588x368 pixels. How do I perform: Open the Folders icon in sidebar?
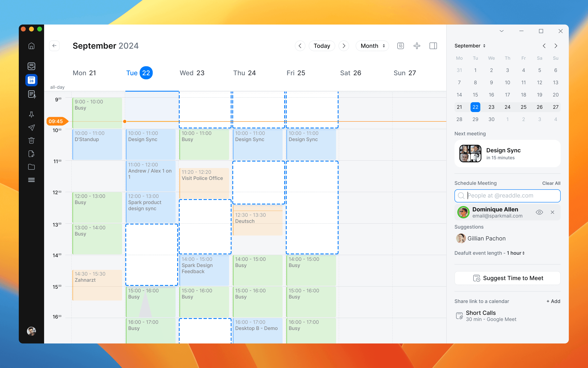click(31, 167)
